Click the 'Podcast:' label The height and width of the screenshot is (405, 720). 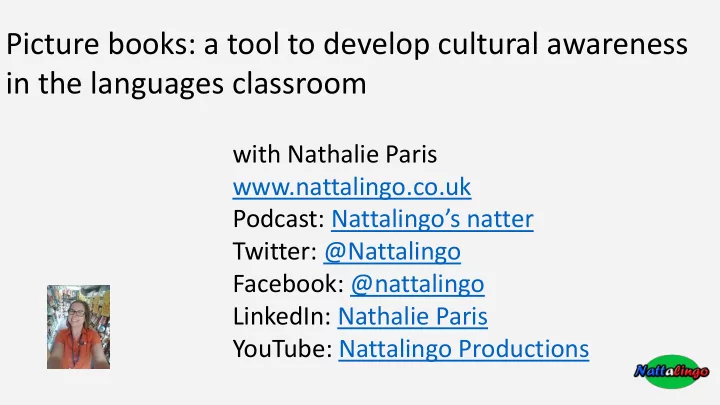coord(279,219)
